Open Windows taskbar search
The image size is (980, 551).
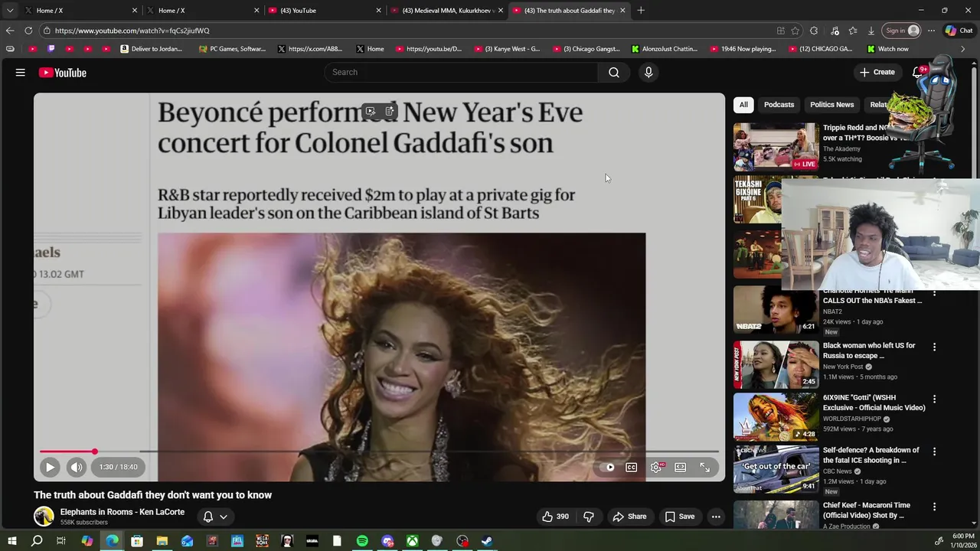coord(37,541)
